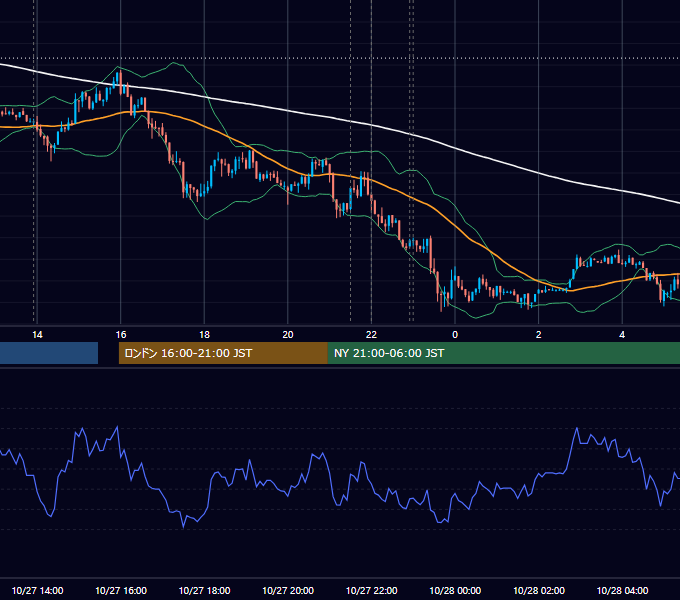Image resolution: width=680 pixels, height=600 pixels.
Task: Click the 16 hour axis label
Action: pos(121,335)
